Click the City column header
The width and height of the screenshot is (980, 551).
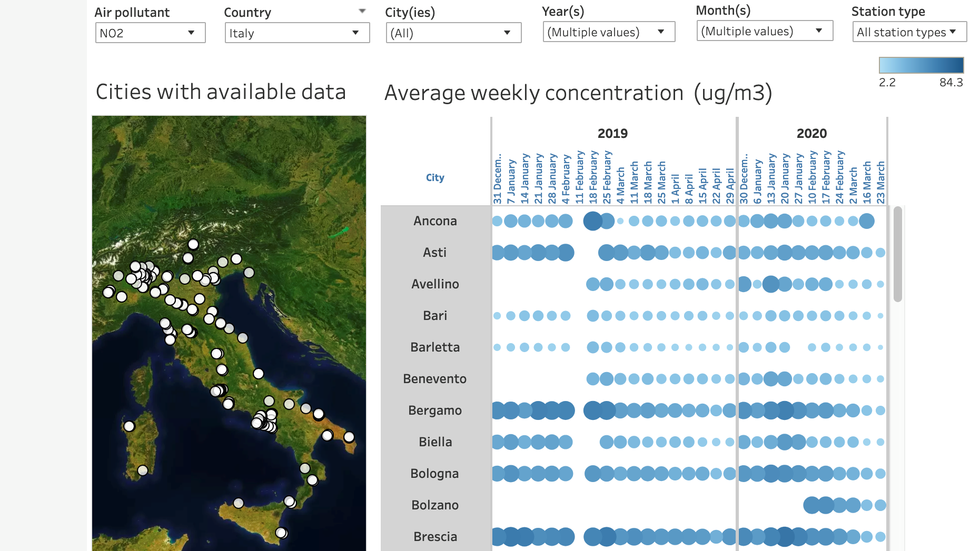coord(435,177)
